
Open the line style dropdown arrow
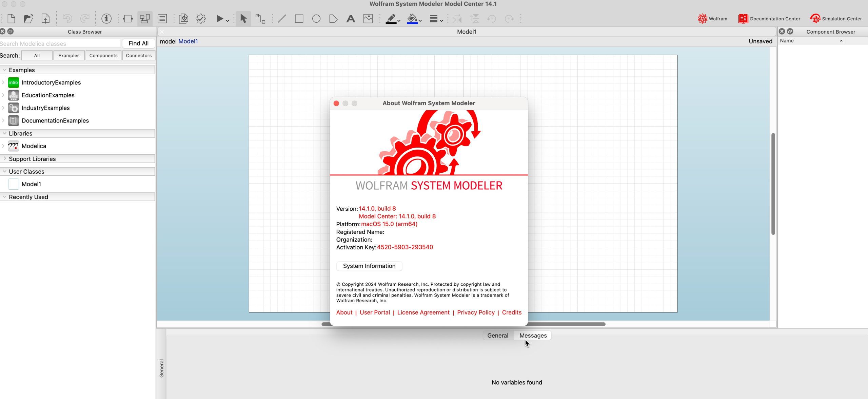[x=441, y=21]
